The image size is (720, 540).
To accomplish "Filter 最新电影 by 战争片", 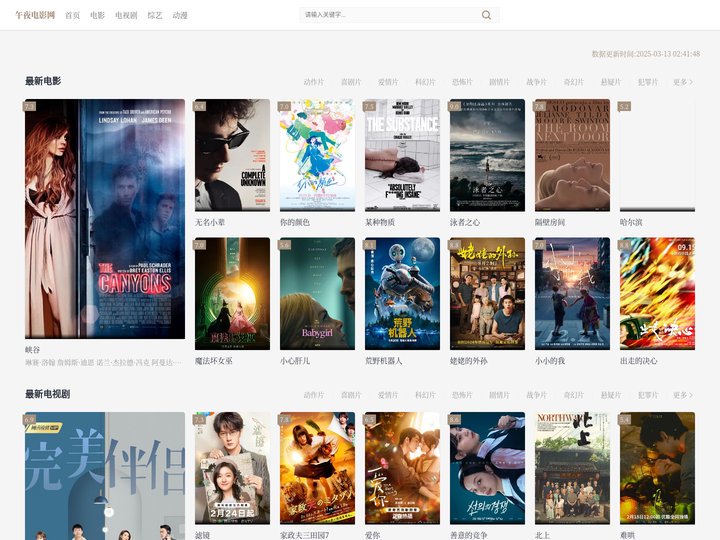I will (x=536, y=82).
